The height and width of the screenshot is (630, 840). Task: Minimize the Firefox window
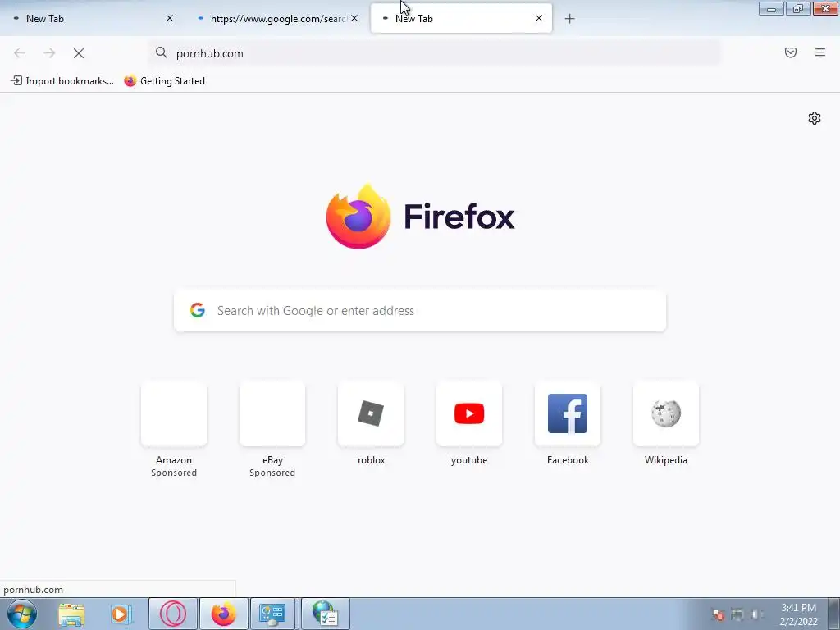[x=771, y=8]
